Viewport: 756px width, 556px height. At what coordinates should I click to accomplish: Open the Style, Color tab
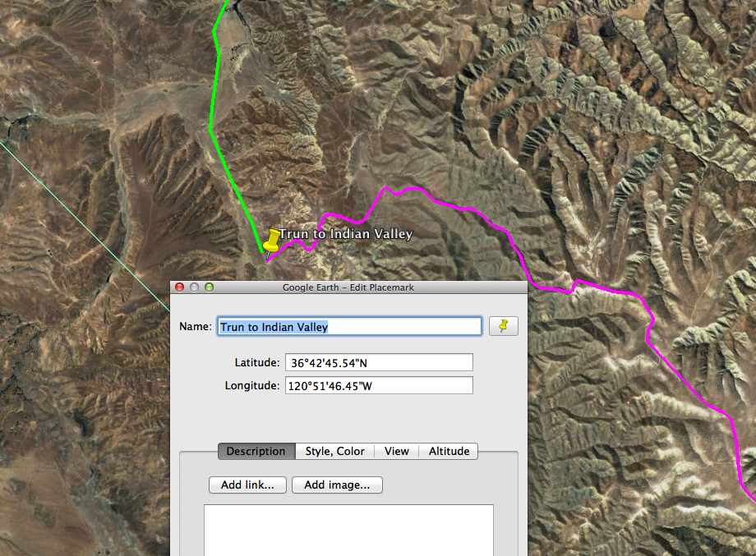[334, 451]
